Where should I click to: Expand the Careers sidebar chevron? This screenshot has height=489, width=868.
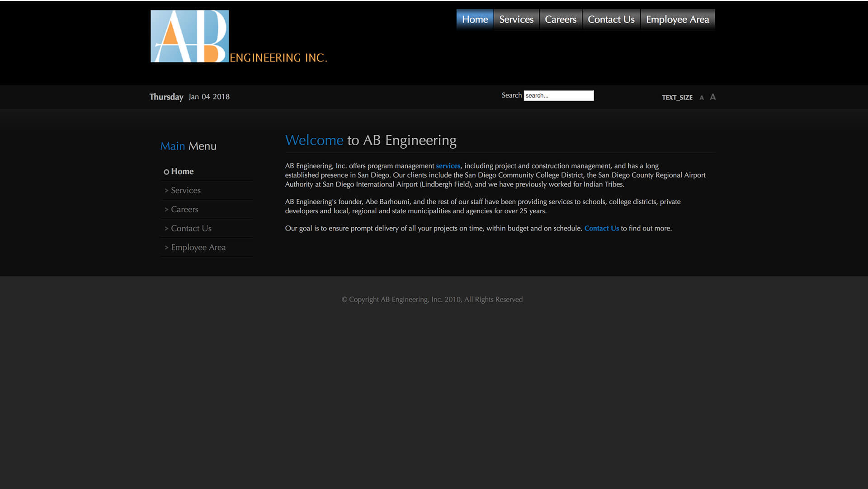166,209
